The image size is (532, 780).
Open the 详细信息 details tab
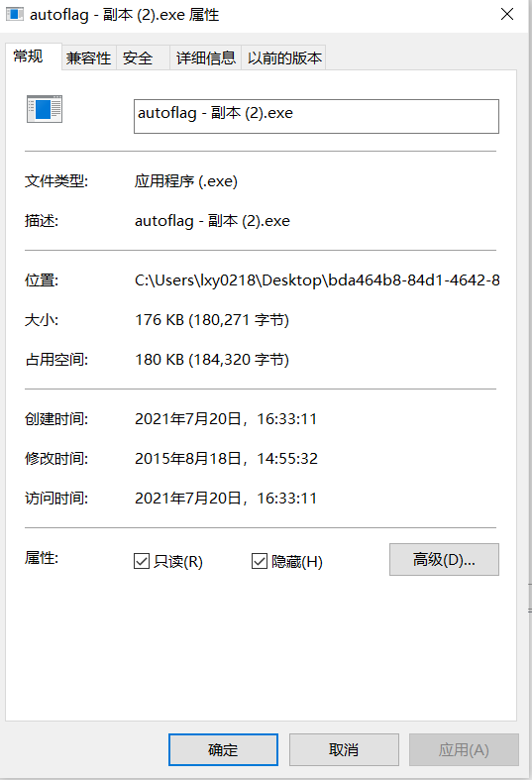pos(205,58)
